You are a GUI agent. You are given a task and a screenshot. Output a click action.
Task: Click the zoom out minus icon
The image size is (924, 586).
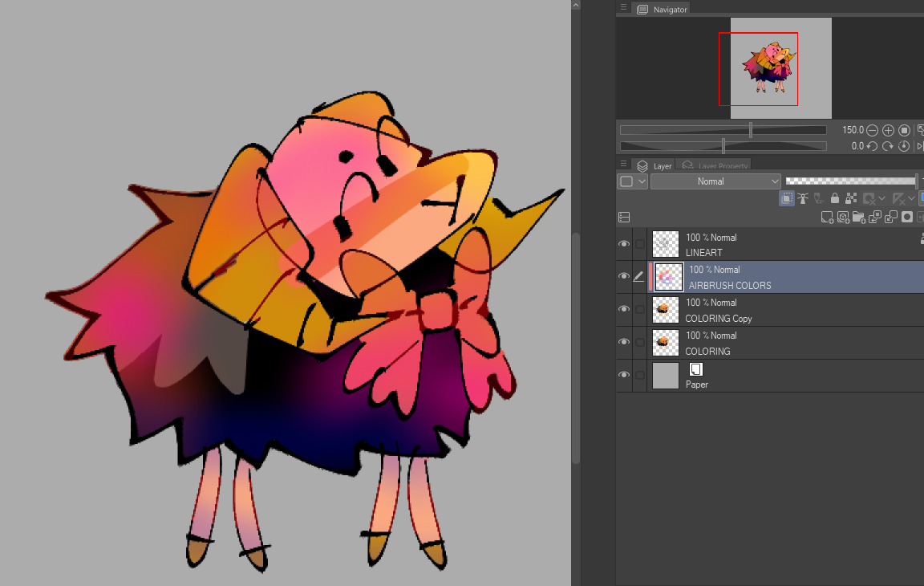[872, 130]
